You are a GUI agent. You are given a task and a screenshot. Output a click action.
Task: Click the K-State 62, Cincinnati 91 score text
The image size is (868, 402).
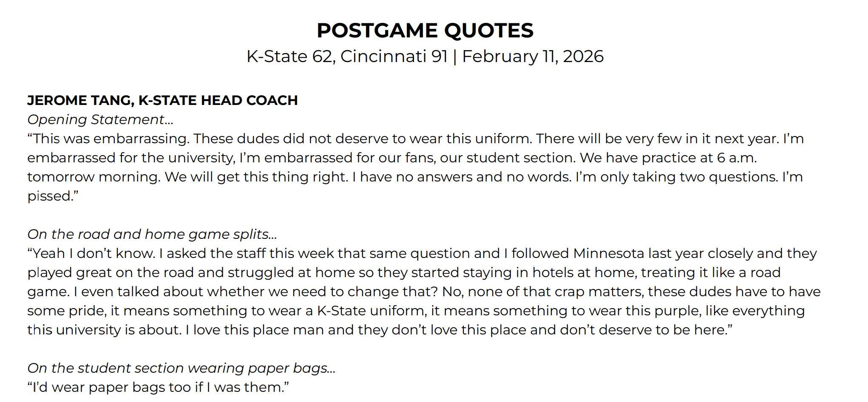[347, 57]
